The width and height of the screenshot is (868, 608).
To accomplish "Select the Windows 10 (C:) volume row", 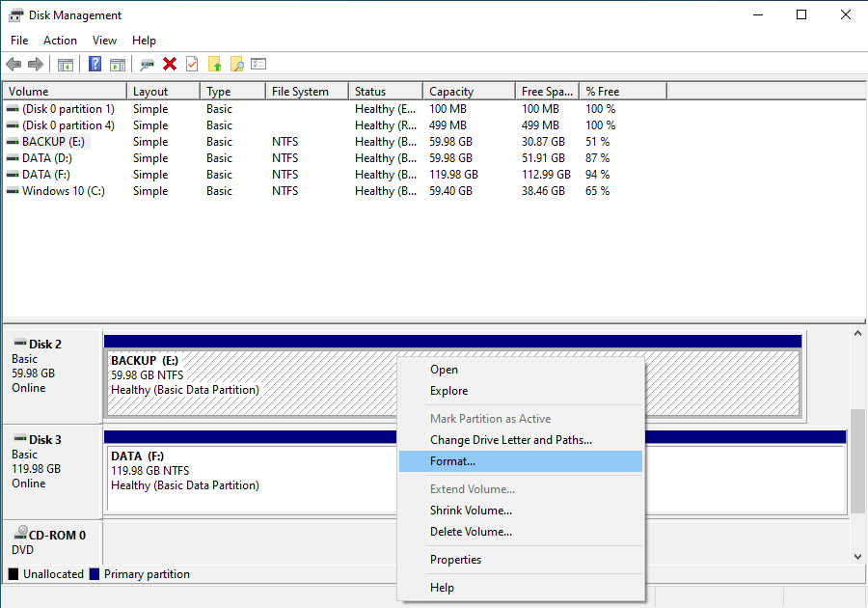I will pyautogui.click(x=64, y=191).
